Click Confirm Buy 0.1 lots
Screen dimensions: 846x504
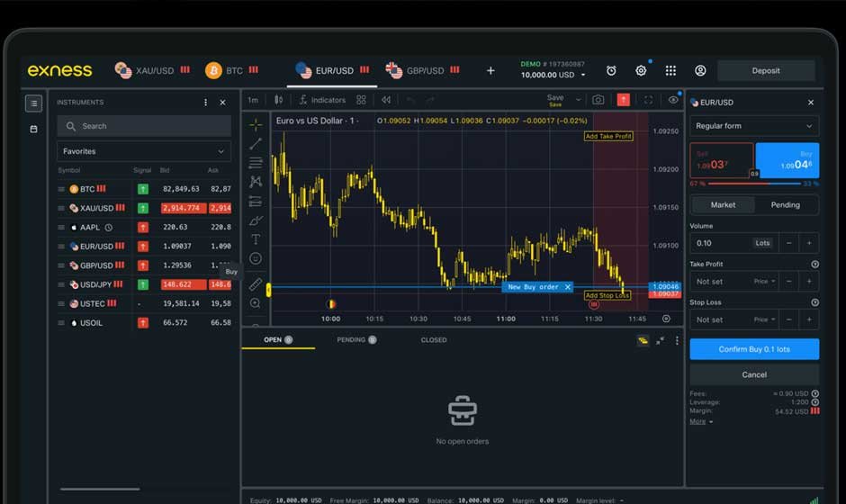[x=753, y=349]
